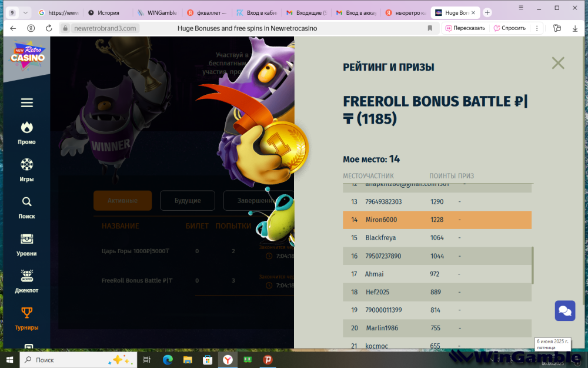The width and height of the screenshot is (588, 368).
Task: Click the Windows taskbar Поиск search box
Action: click(x=78, y=360)
